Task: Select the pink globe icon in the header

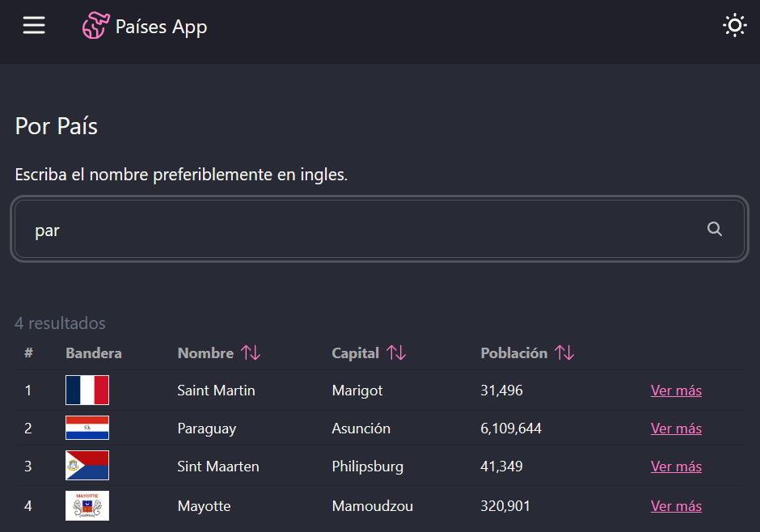Action: coord(95,25)
